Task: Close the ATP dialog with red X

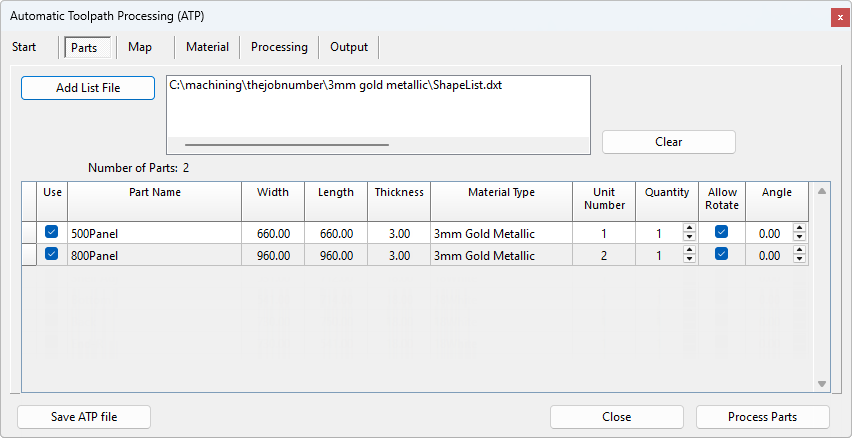Action: [x=837, y=17]
